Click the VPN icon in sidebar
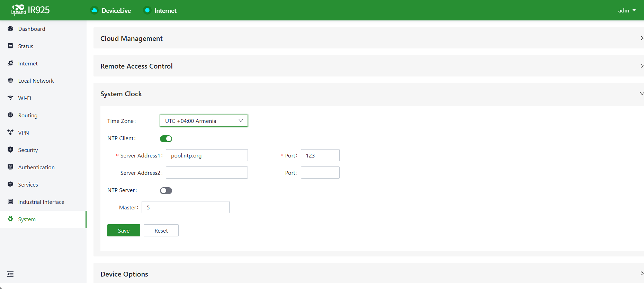The height and width of the screenshot is (289, 644). click(10, 133)
